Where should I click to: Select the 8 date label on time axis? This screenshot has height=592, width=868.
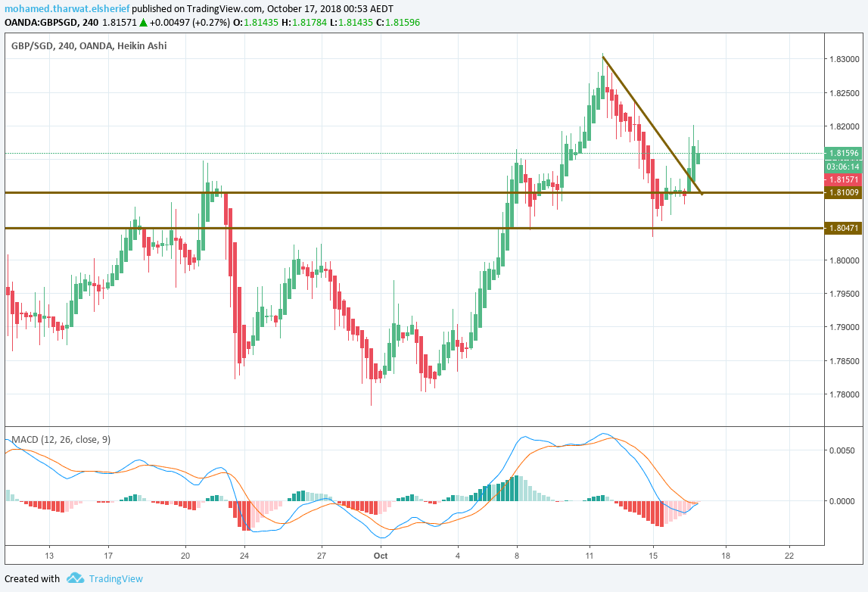coord(517,556)
